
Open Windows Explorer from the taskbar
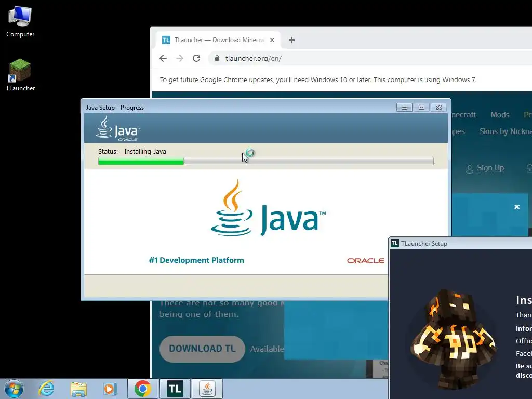[x=78, y=389]
